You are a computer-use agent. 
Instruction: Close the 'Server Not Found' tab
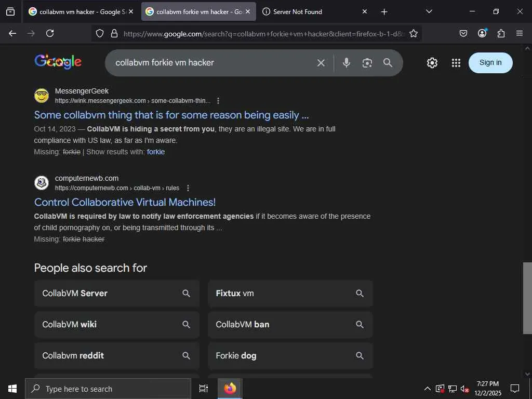click(x=364, y=11)
